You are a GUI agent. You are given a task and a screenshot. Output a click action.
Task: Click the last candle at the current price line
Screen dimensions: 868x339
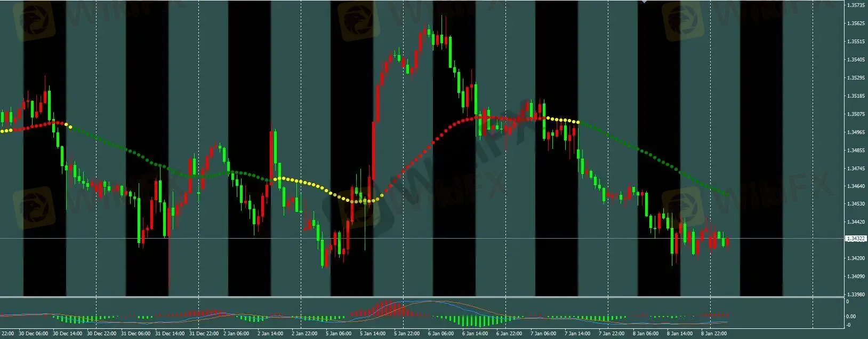tap(728, 242)
